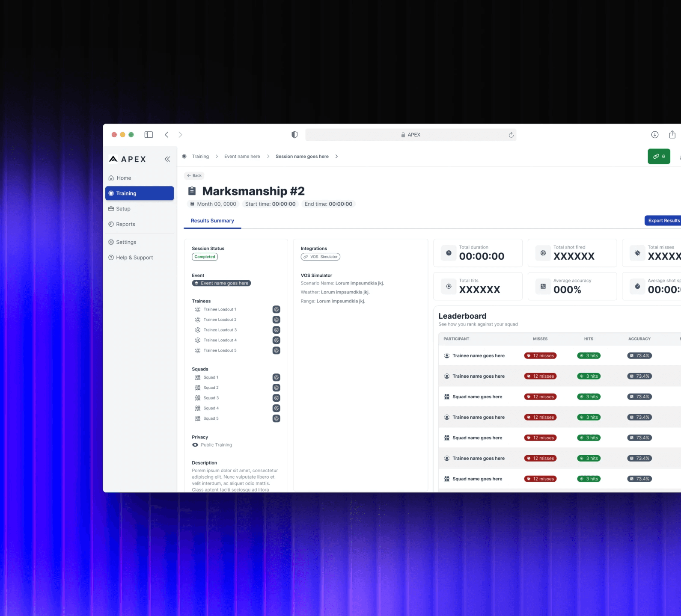Open target icon for Trainee Loadout 1
The width and height of the screenshot is (681, 616).
[277, 309]
